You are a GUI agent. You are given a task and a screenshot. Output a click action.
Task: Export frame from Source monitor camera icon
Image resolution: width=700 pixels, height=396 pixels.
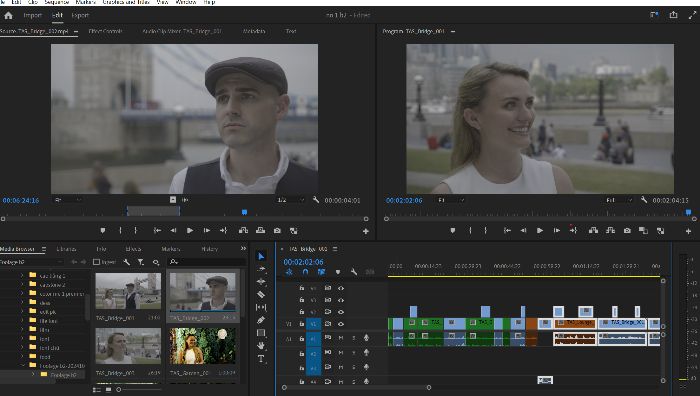[277, 230]
